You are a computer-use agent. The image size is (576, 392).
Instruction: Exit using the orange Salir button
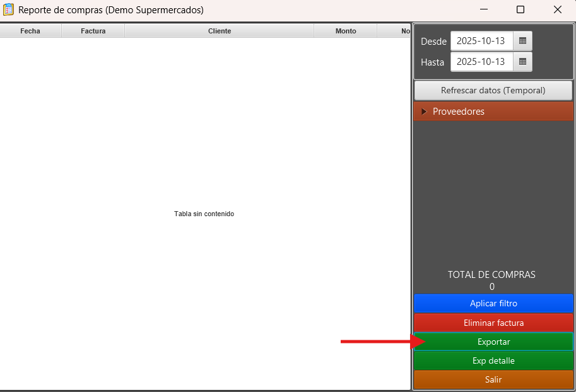[493, 379]
